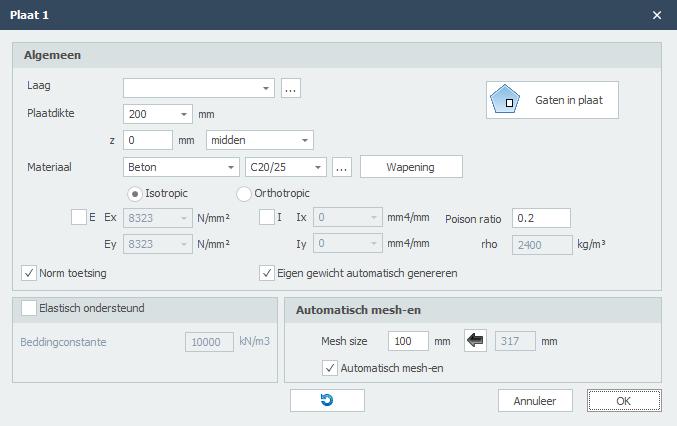Select the Orthotropic radio button
Viewport: 677px width, 426px height.
[244, 194]
